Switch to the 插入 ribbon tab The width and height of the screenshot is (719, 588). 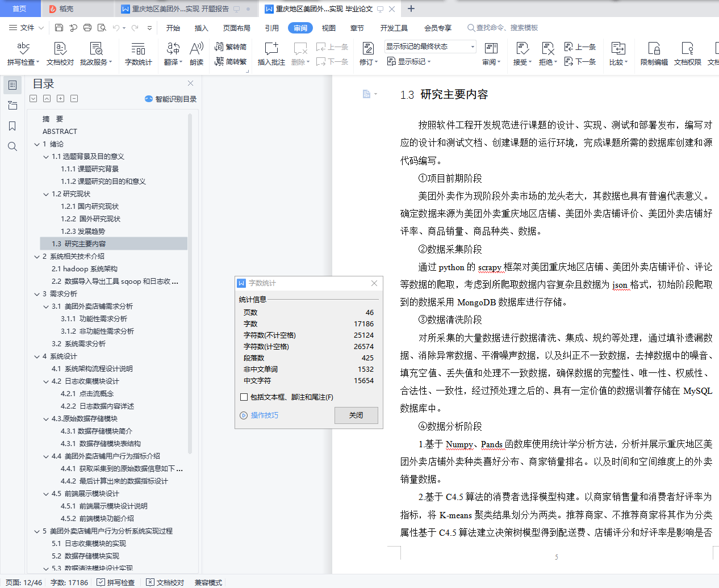click(x=202, y=28)
